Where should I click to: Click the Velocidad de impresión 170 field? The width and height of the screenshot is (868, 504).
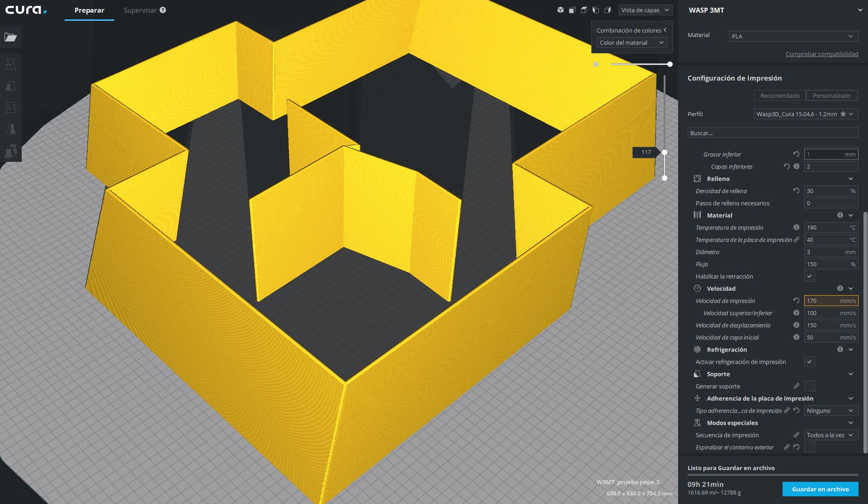(x=831, y=301)
